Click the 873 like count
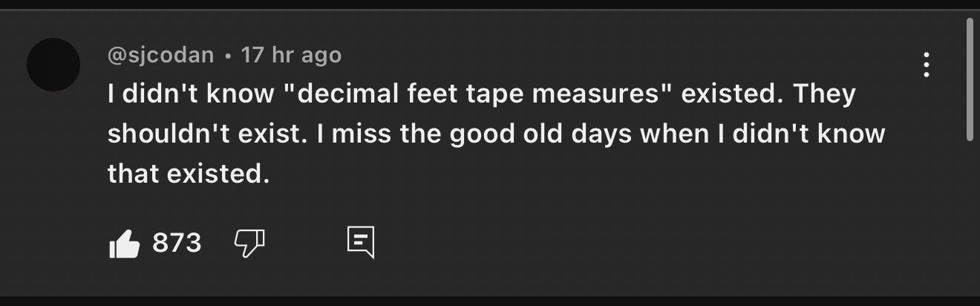 click(x=177, y=243)
